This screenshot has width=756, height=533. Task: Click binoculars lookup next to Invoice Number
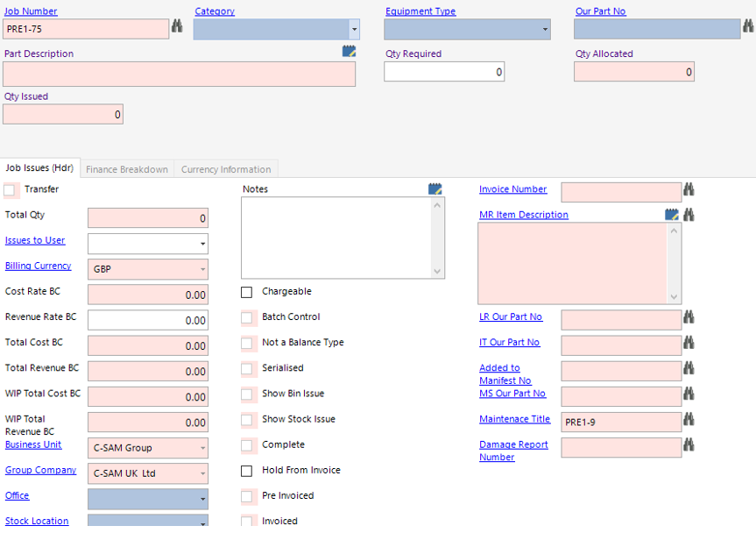[x=689, y=189]
